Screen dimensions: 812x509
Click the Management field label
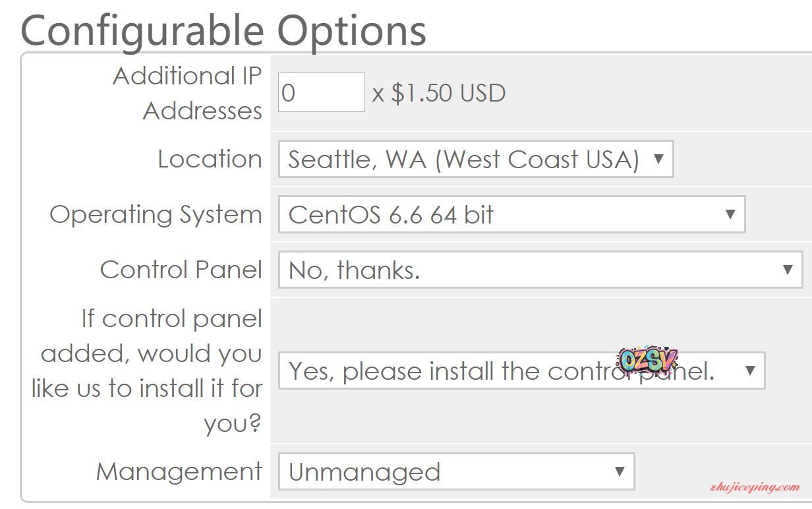179,472
